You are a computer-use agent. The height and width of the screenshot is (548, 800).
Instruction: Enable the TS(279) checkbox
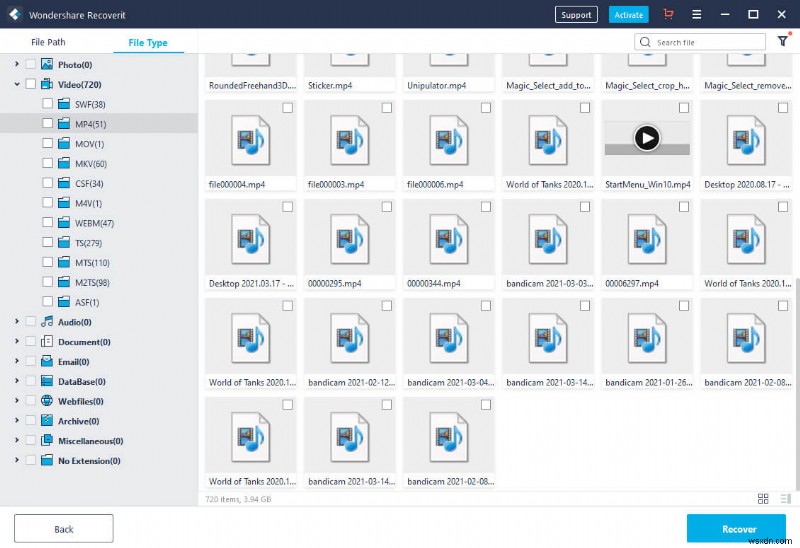[48, 243]
